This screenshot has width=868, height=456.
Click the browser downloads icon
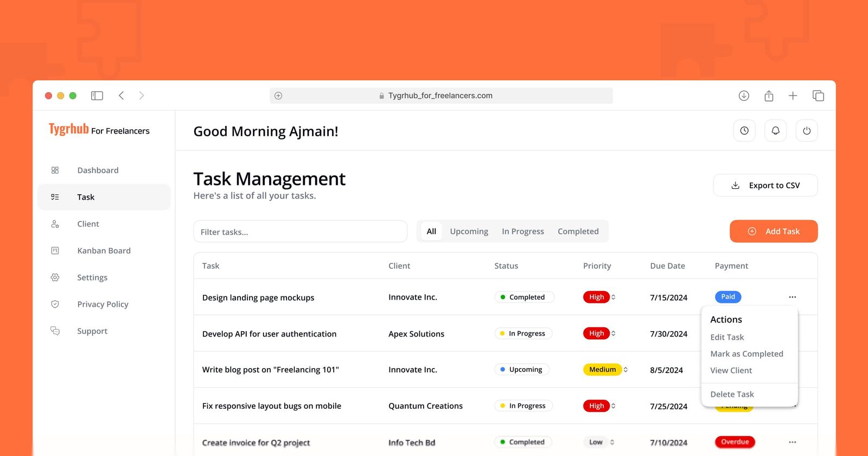click(x=744, y=96)
